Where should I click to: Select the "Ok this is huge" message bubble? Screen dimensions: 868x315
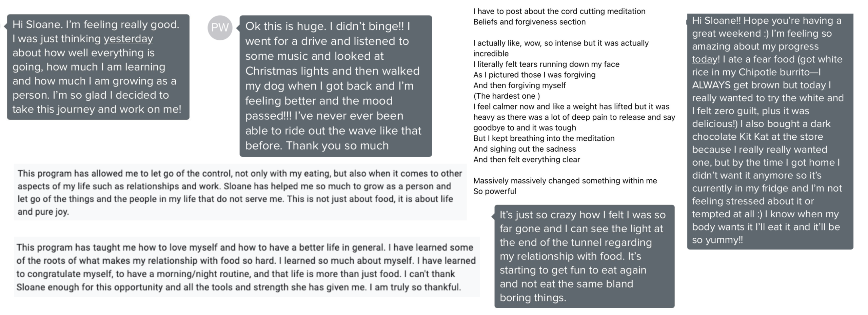pos(336,86)
